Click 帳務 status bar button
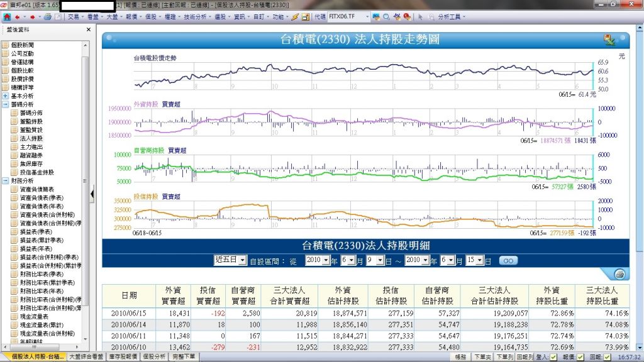Image resolution: width=644 pixels, height=362 pixels. tap(460, 357)
